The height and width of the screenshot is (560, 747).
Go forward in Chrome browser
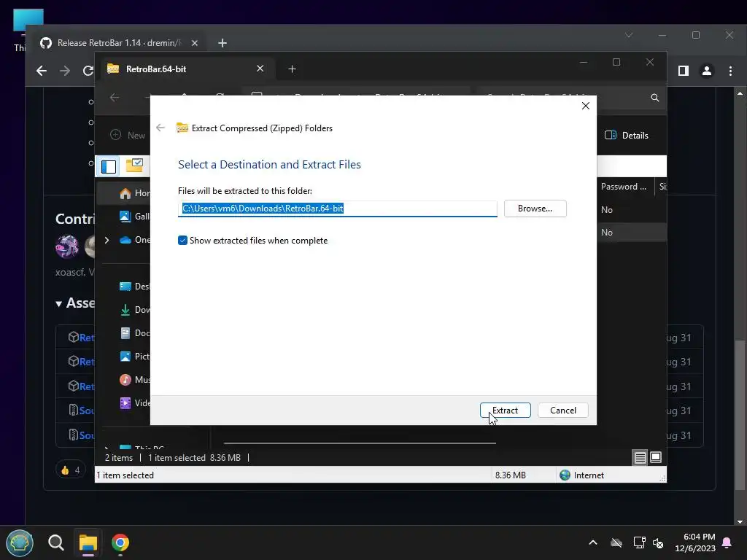[65, 71]
